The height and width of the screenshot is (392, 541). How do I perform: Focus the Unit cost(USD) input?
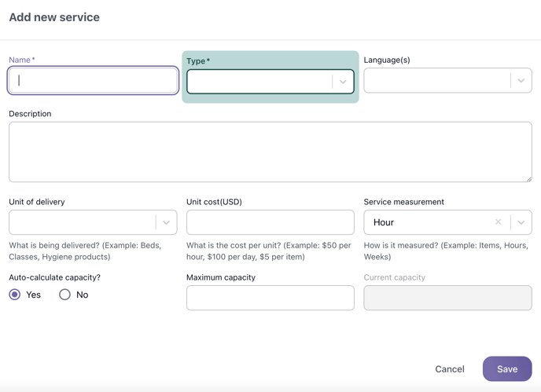(270, 222)
